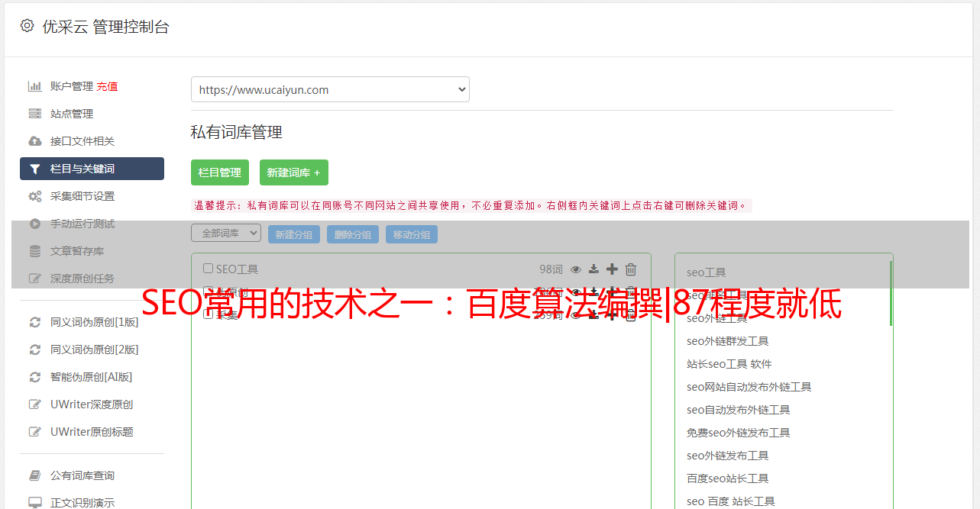Screen dimensions: 980x509
Task: Click the 栏目管理 green button
Action: (220, 172)
